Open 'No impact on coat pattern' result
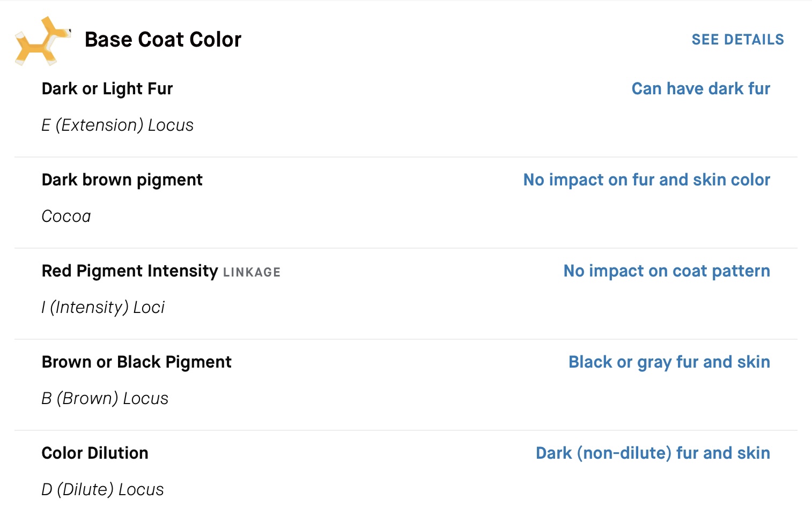The height and width of the screenshot is (530, 812). point(667,271)
